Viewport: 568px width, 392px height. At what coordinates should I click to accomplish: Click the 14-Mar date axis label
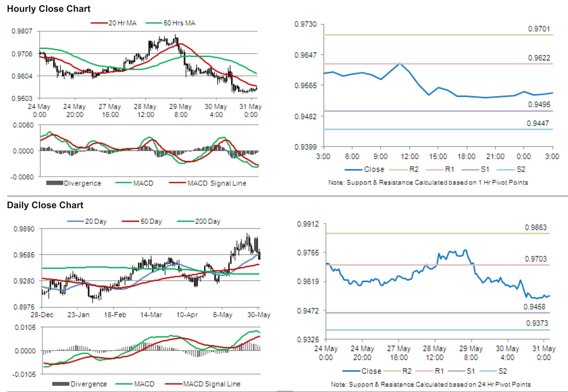151,315
